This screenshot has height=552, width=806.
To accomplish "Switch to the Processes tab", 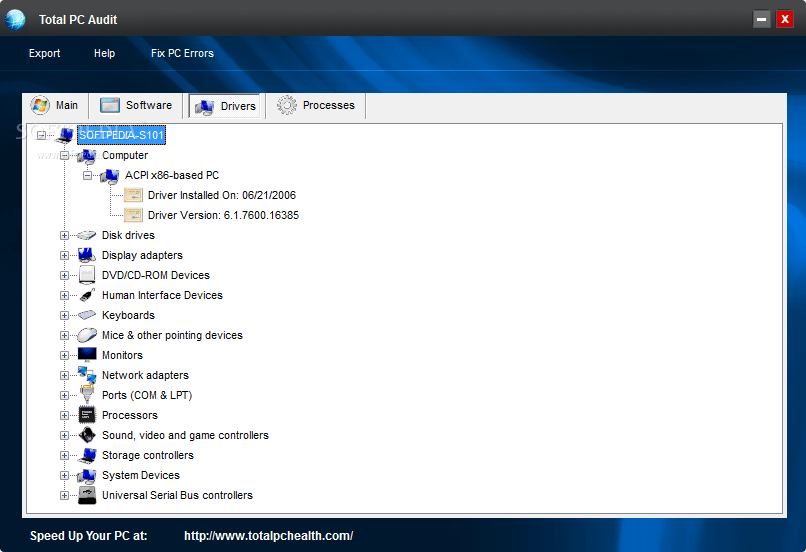I will [x=316, y=105].
